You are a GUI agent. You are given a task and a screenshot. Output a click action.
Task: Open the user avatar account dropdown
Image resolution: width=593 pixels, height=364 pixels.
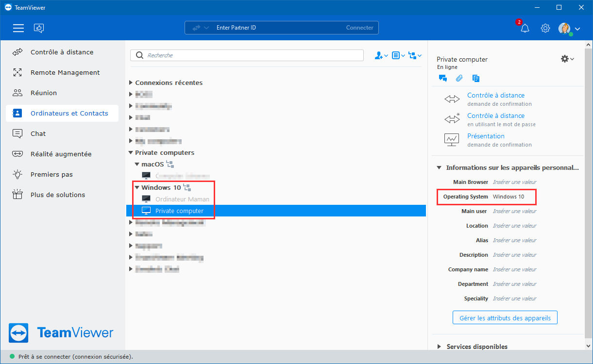click(569, 28)
